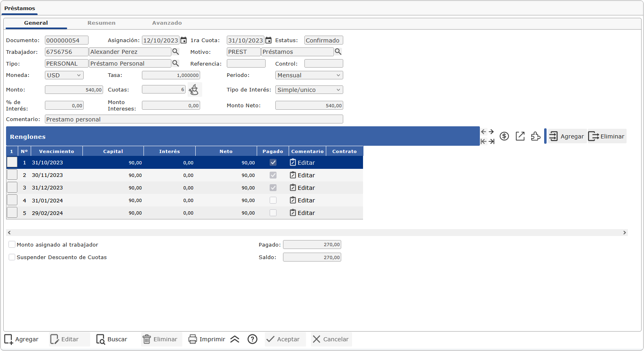Open the calendar picker for 1ra Cuota
The width and height of the screenshot is (644, 351).
pyautogui.click(x=268, y=40)
